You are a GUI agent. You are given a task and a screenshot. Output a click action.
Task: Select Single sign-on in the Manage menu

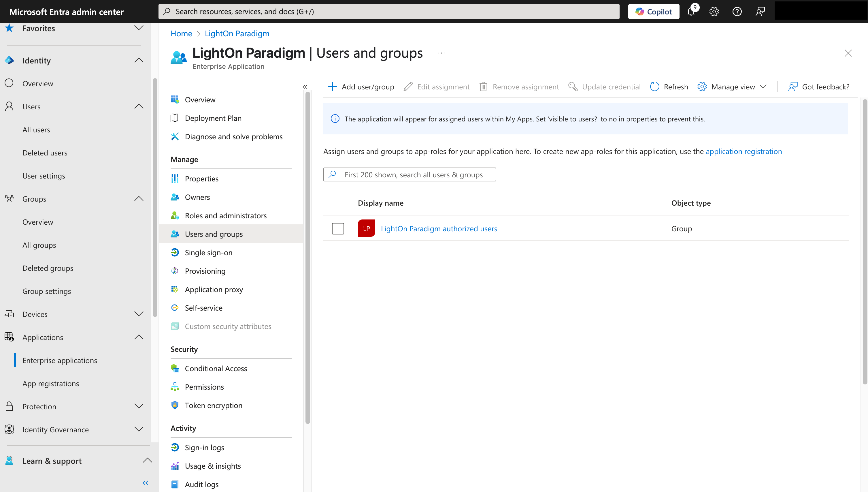point(208,252)
